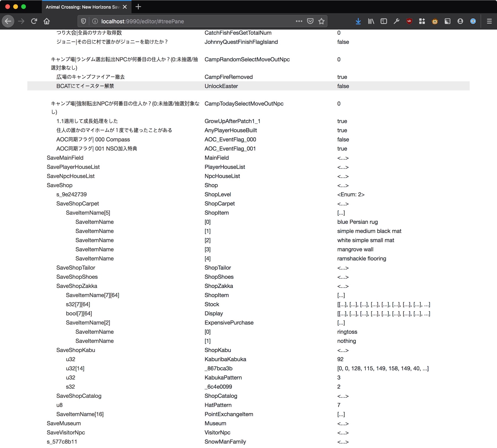Click the 'ramshackle flooring' item value

pos(361,258)
